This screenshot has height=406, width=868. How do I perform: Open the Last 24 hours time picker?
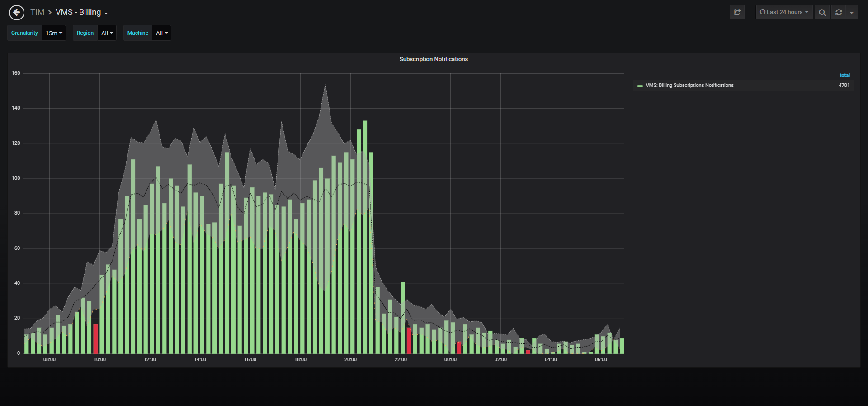[784, 12]
